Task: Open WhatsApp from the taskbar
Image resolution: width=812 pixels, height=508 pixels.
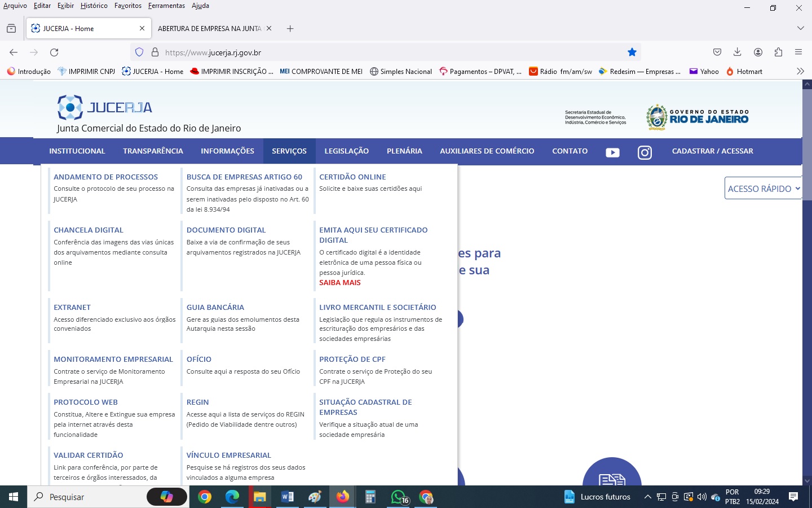Action: 398,497
